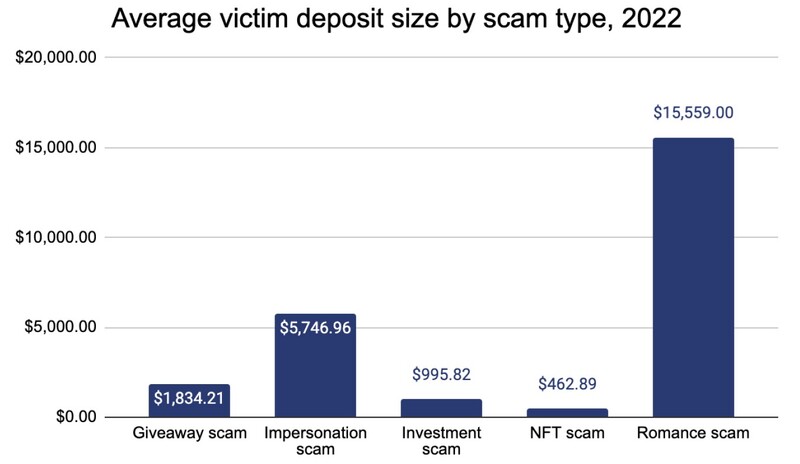Image resolution: width=800 pixels, height=464 pixels.
Task: Select the Romance scam axis label
Action: click(x=692, y=433)
